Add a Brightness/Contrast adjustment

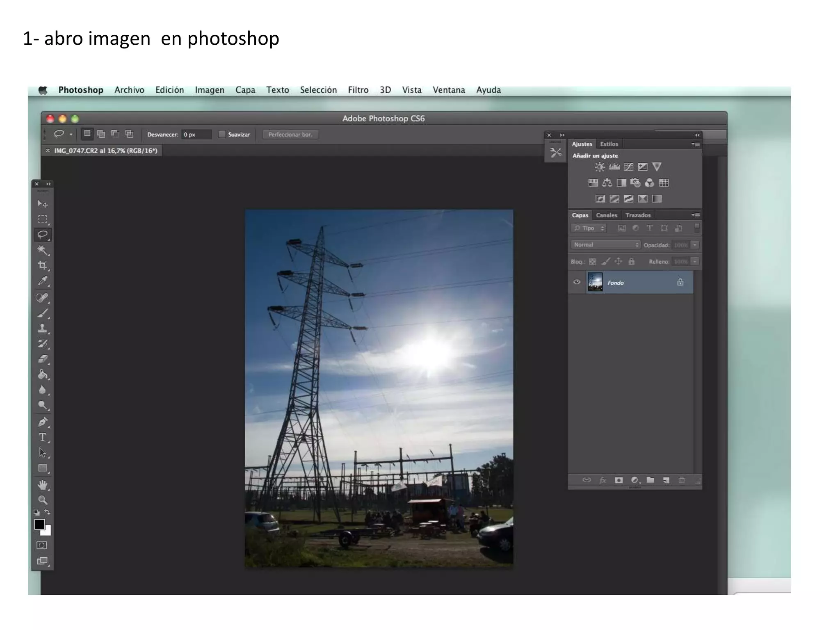tap(600, 167)
